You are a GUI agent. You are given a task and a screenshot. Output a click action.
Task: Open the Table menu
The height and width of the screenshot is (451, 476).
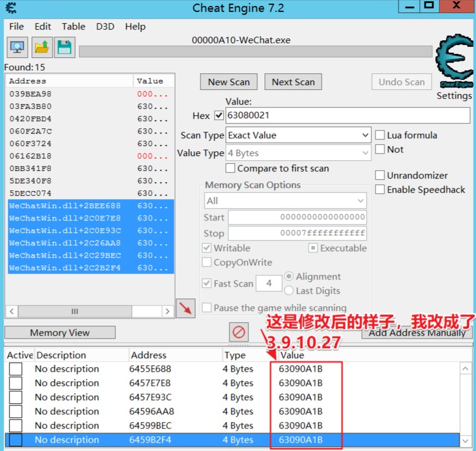(73, 27)
